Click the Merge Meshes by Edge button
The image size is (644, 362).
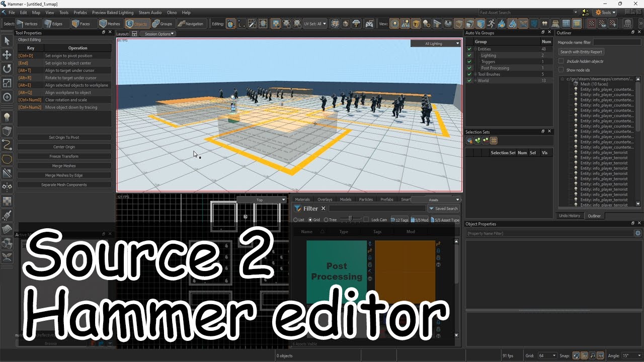64,175
